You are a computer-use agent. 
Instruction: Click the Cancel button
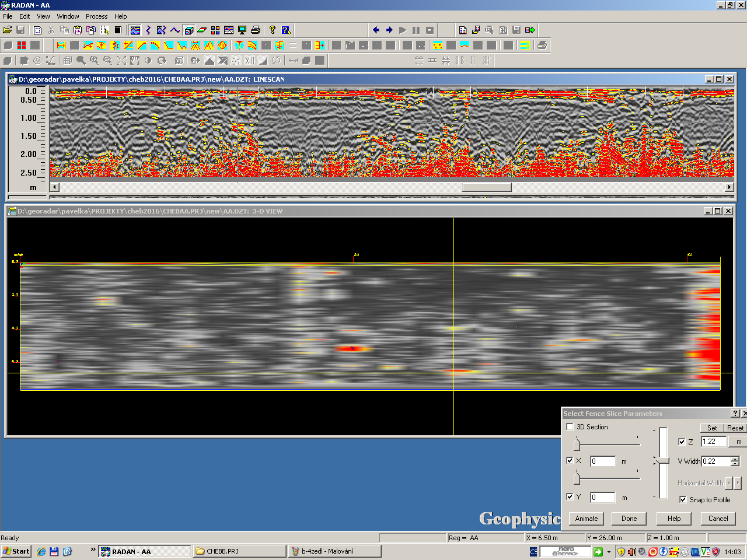pyautogui.click(x=718, y=519)
